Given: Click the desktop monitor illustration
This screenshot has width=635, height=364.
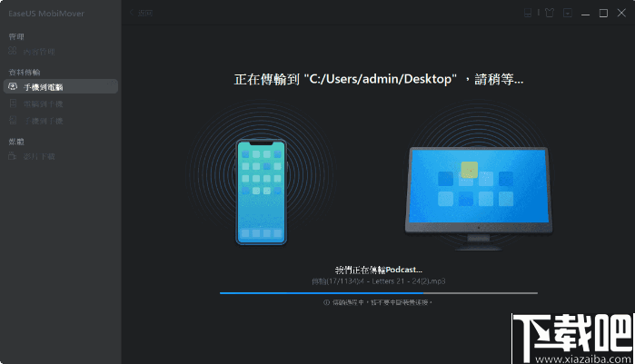Looking at the screenshot, I should [478, 198].
